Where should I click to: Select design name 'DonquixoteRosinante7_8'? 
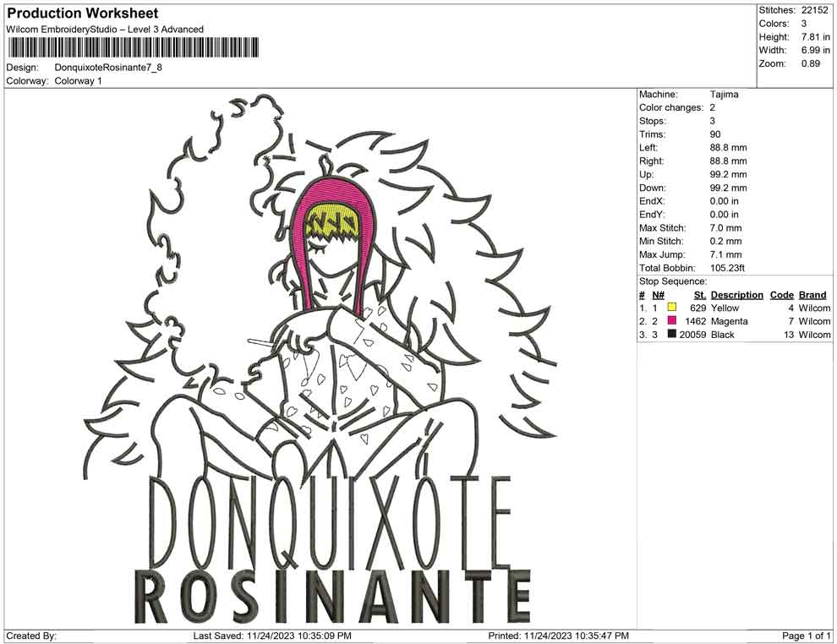pos(108,68)
